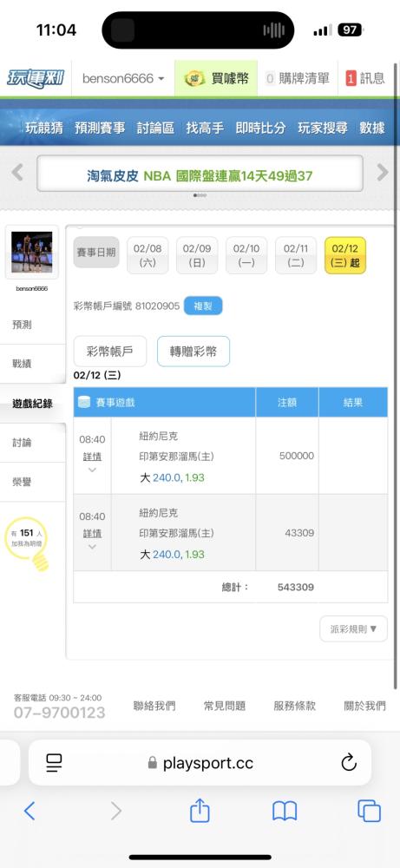Image resolution: width=400 pixels, height=868 pixels.
Task: Expand 詳情 for 500000 bet
Action: point(92,463)
